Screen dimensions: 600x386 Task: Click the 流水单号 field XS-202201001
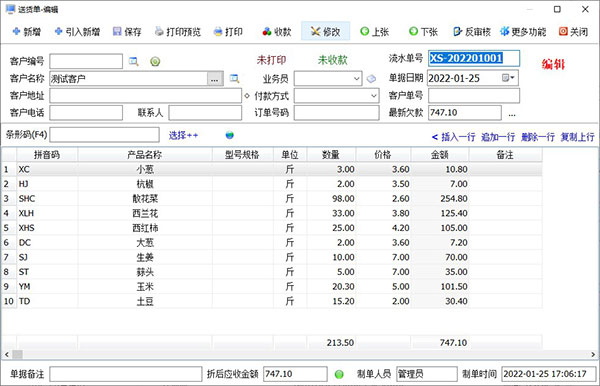point(474,58)
